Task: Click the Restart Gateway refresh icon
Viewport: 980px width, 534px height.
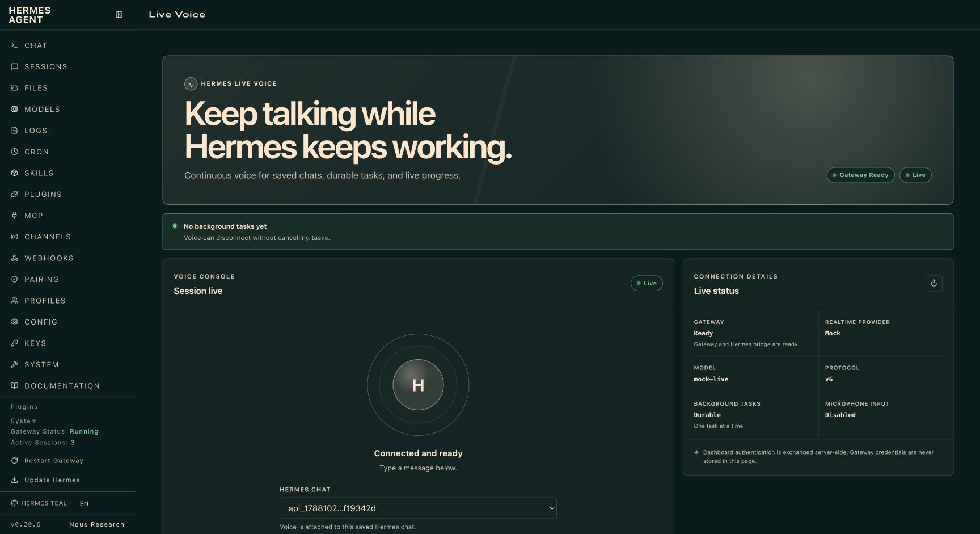Action: click(x=14, y=461)
